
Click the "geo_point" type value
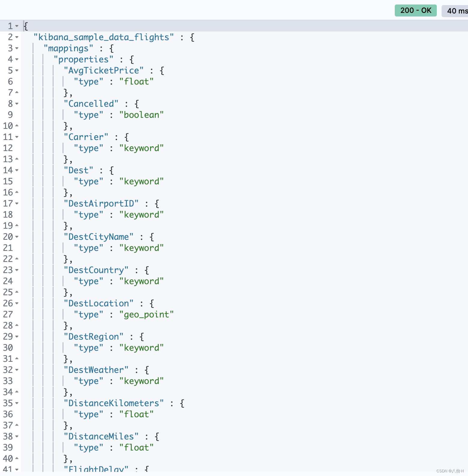pyautogui.click(x=146, y=314)
